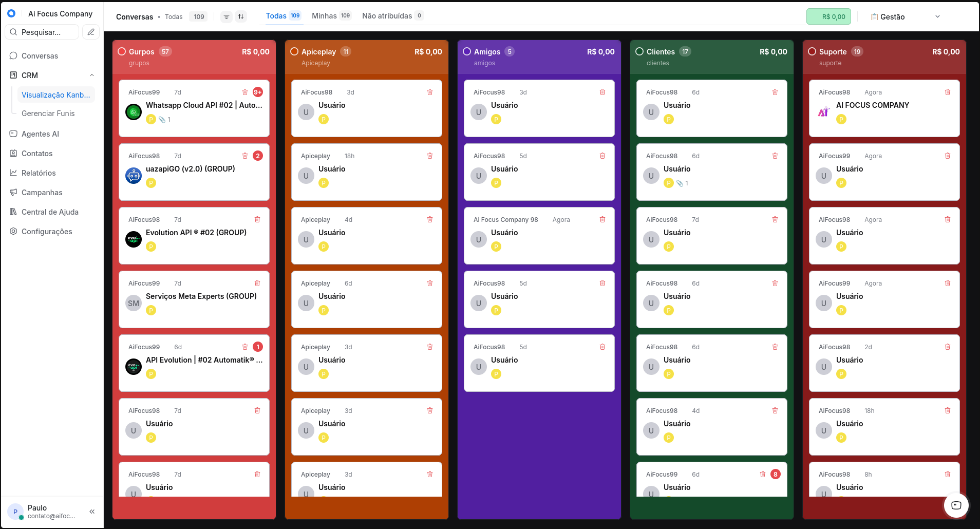Open Campanhas in the sidebar

click(42, 192)
